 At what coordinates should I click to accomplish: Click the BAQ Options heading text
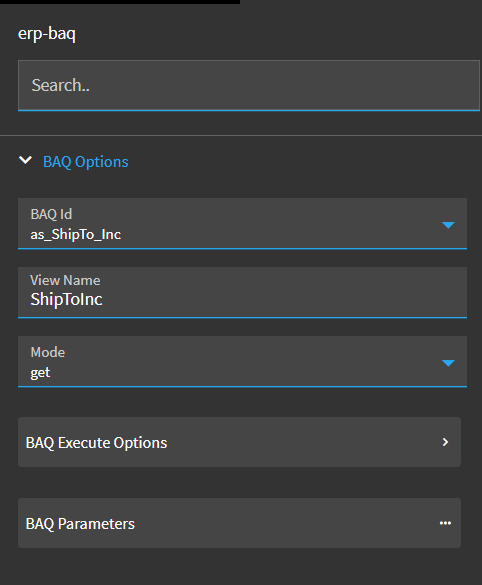[x=86, y=162]
